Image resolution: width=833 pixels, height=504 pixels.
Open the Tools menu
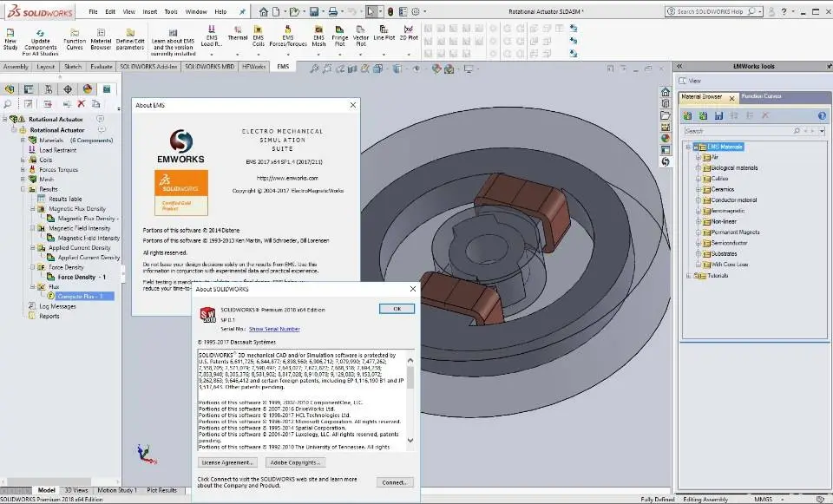tap(171, 11)
